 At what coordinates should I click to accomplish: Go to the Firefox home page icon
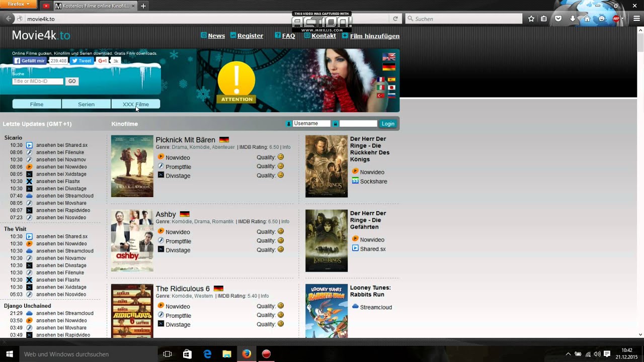pos(587,19)
